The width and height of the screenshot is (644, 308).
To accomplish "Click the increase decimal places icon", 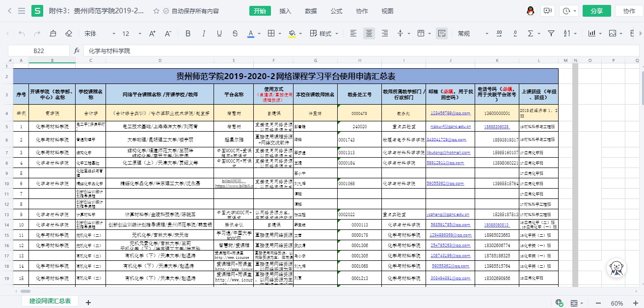I will 499,33.
